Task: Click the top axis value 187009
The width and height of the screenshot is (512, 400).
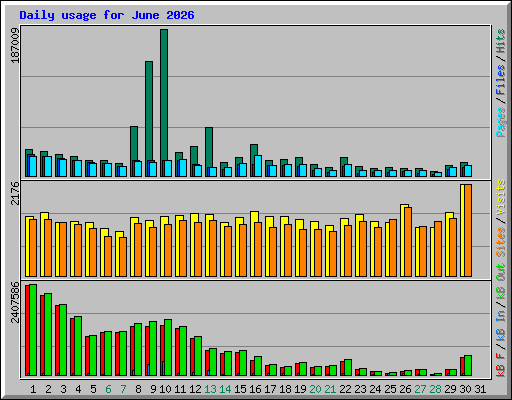Action: 15,45
